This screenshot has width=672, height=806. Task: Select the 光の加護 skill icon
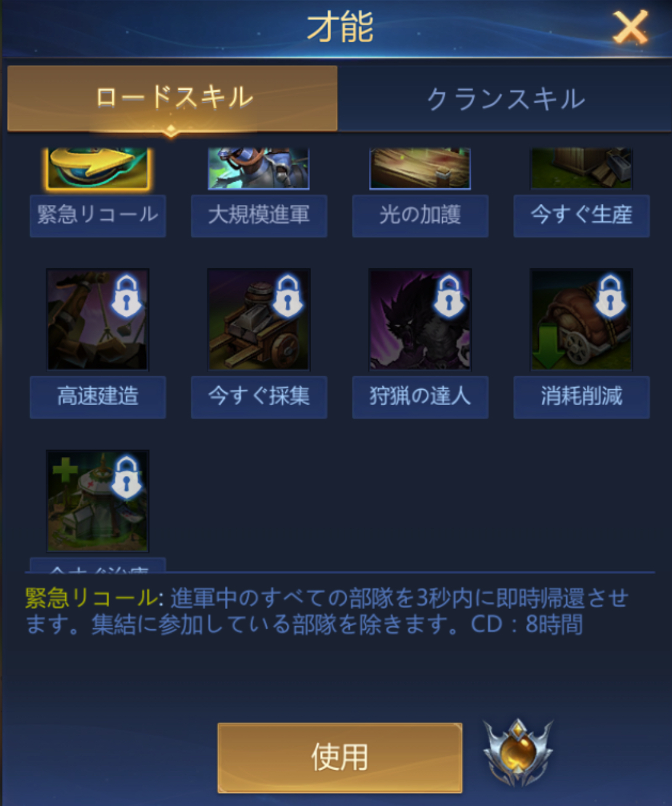click(x=420, y=168)
